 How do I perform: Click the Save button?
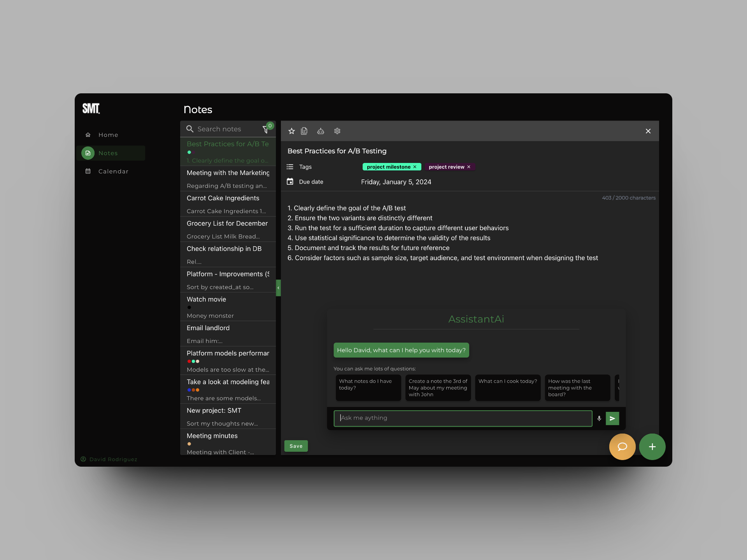[296, 446]
